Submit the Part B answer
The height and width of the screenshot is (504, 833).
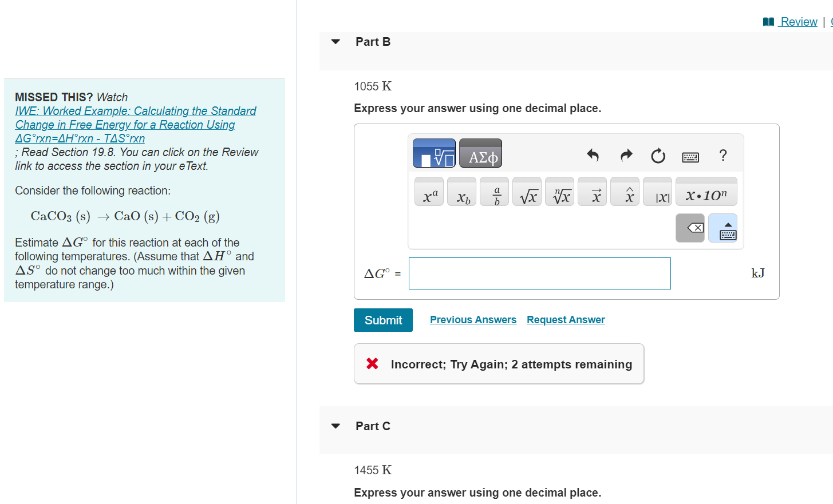tap(383, 320)
